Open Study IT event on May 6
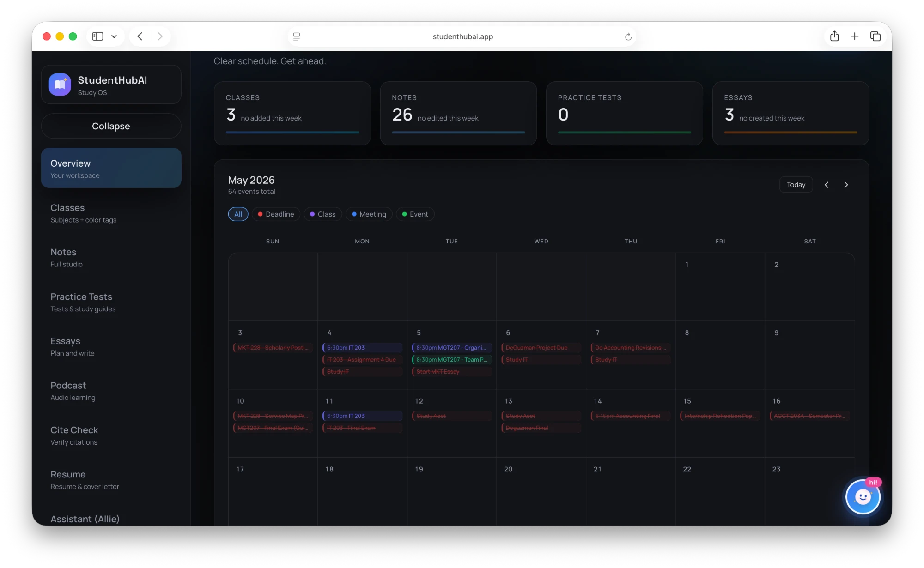 pos(541,360)
